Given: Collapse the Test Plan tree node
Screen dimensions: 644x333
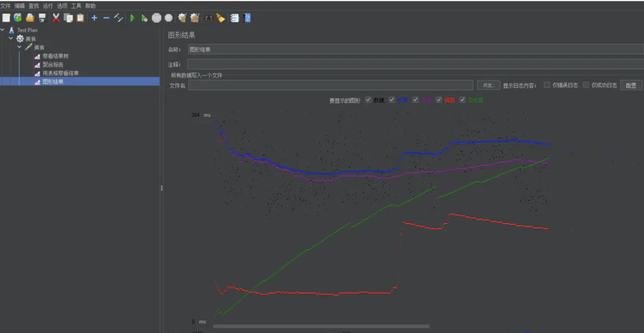Looking at the screenshot, I should [x=2, y=30].
